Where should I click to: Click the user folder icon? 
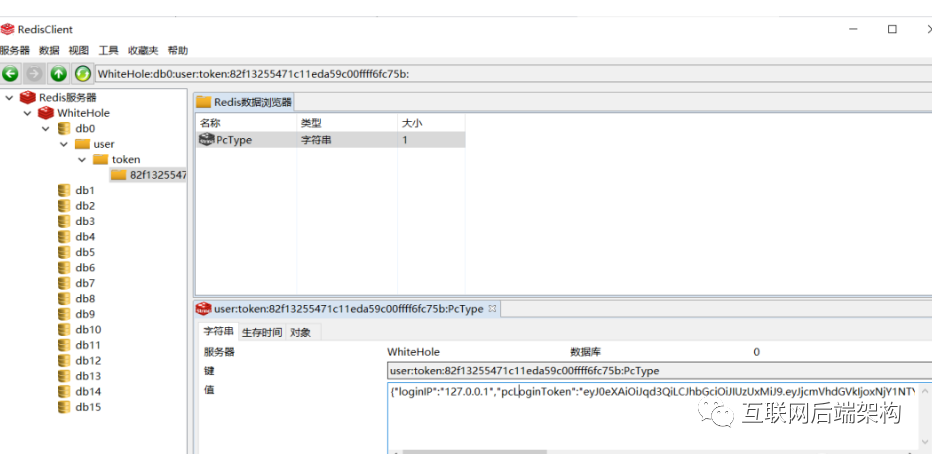coord(82,144)
